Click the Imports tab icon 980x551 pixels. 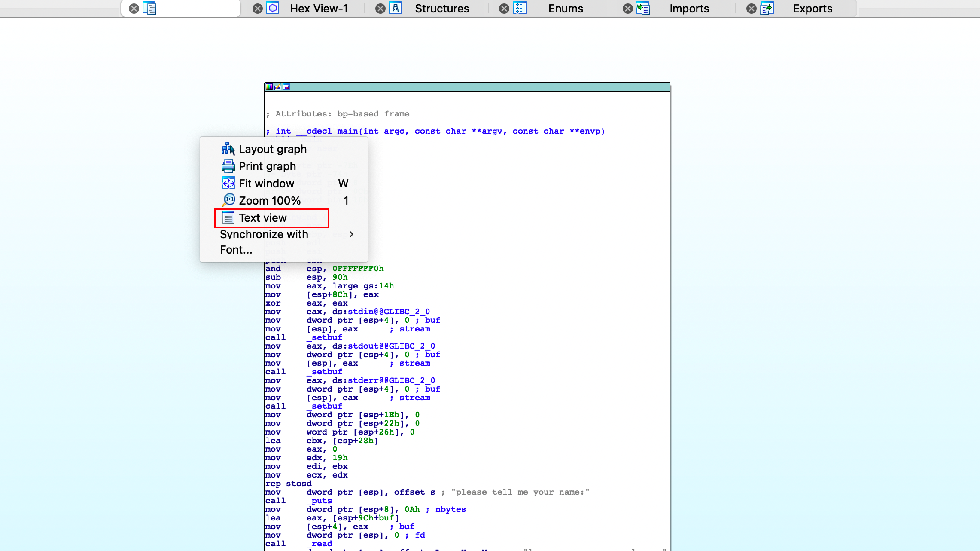tap(643, 8)
